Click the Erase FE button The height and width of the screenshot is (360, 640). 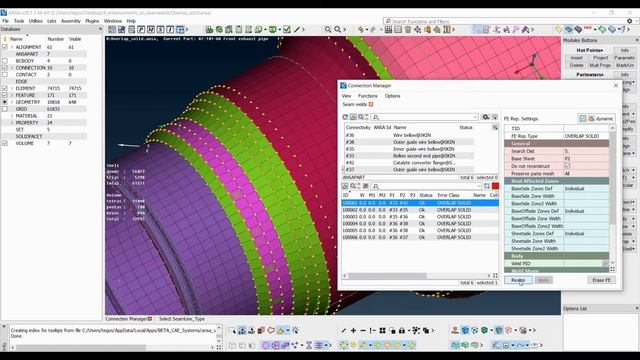pyautogui.click(x=601, y=280)
